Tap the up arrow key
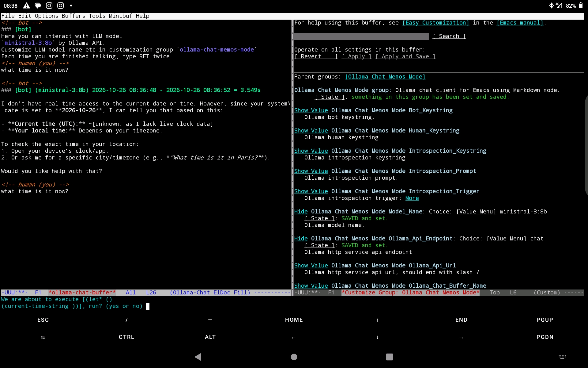 [377, 320]
